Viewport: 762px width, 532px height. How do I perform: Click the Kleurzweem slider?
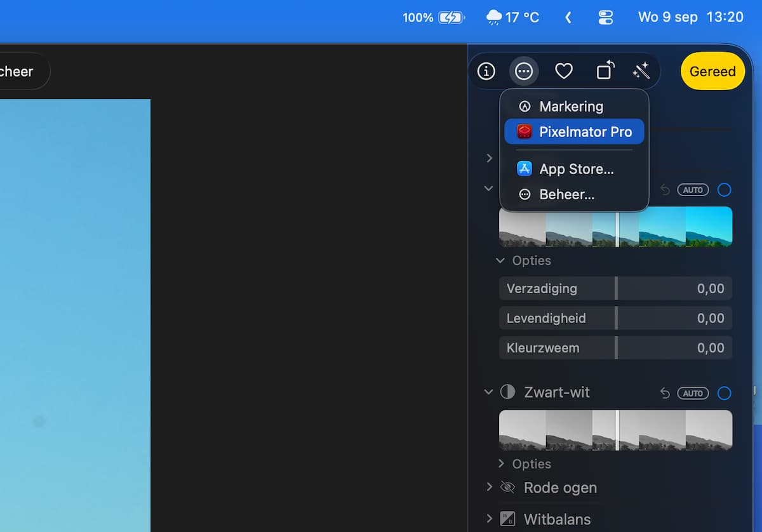pos(615,348)
